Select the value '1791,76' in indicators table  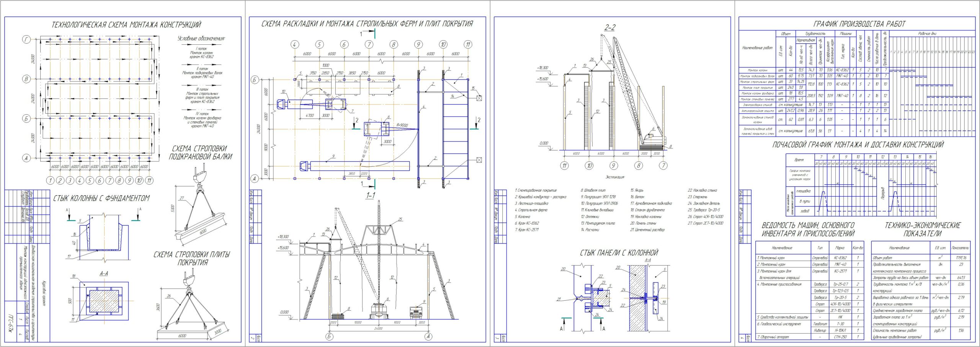(x=960, y=258)
